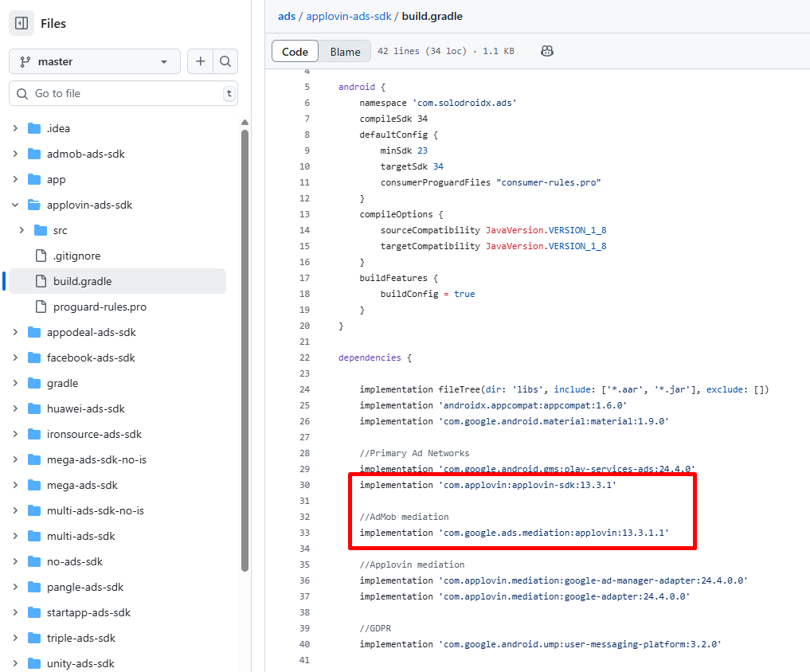Click '42 lines (34 loc)' file info
Screen dimensions: 810x672
421,51
